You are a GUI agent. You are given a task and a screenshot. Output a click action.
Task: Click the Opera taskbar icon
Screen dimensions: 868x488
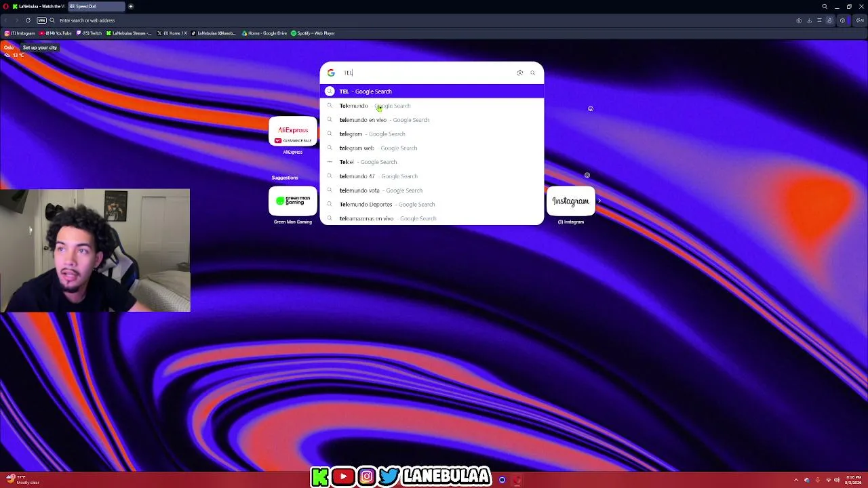click(x=517, y=480)
